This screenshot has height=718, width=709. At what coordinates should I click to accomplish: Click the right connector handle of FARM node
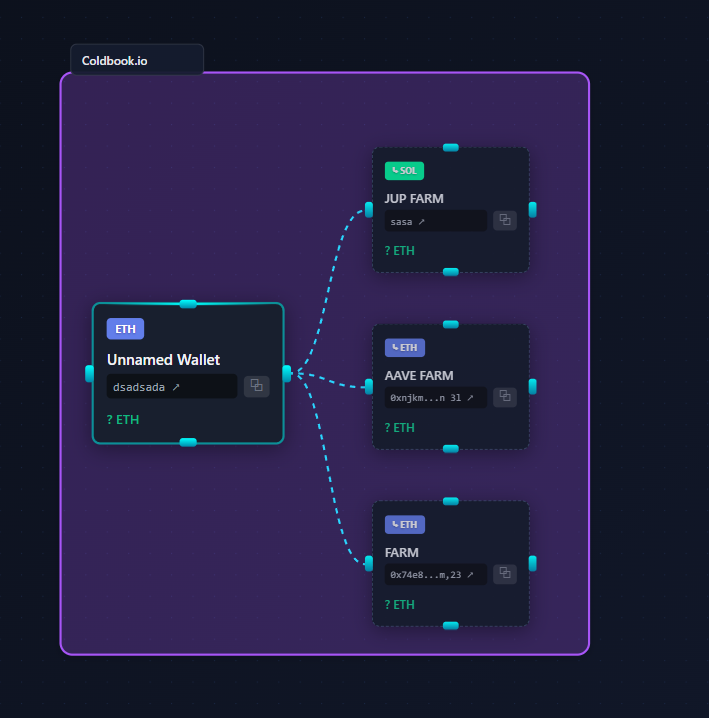point(533,563)
